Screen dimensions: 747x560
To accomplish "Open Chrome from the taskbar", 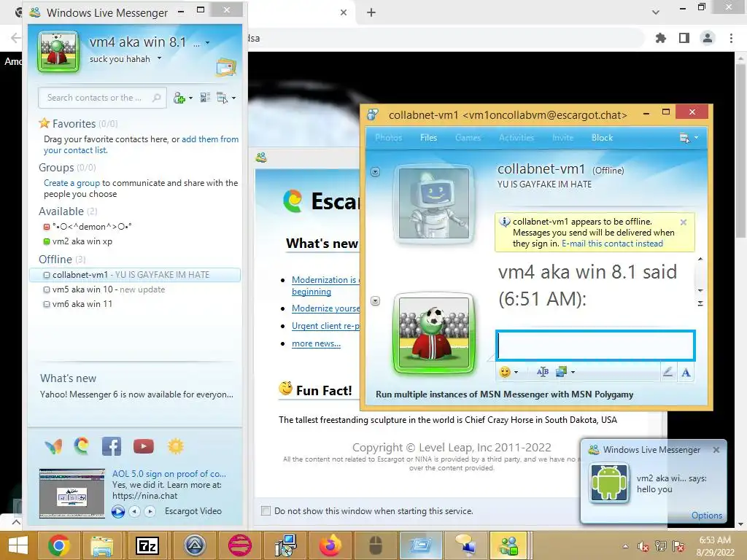I will click(x=58, y=545).
